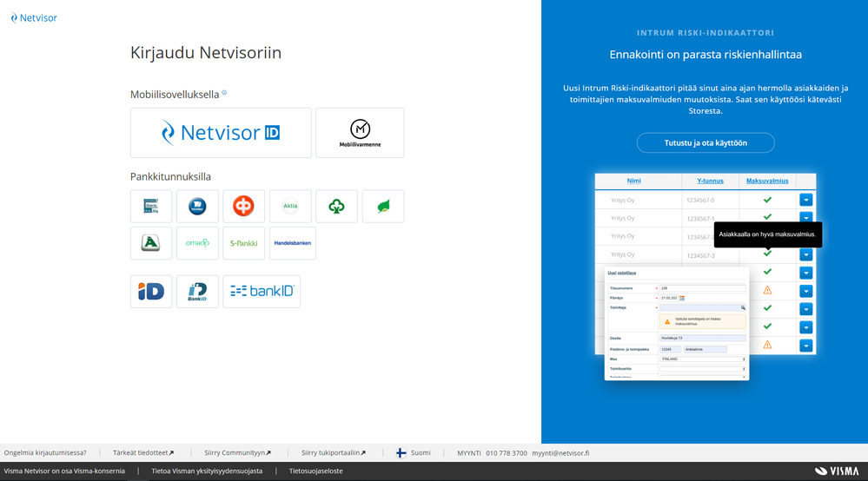
Task: Open info icon beside Mobiilisovelluksella
Action: tap(224, 93)
